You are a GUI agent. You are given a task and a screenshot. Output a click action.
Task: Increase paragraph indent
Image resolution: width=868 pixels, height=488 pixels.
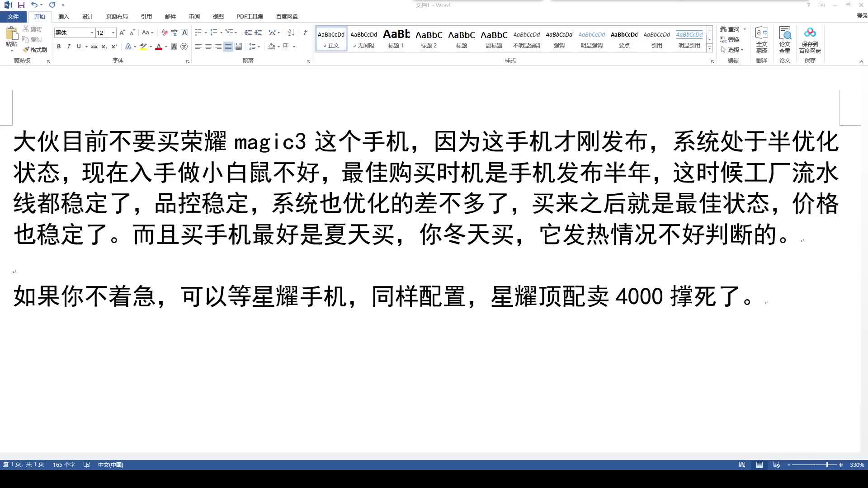click(x=258, y=33)
